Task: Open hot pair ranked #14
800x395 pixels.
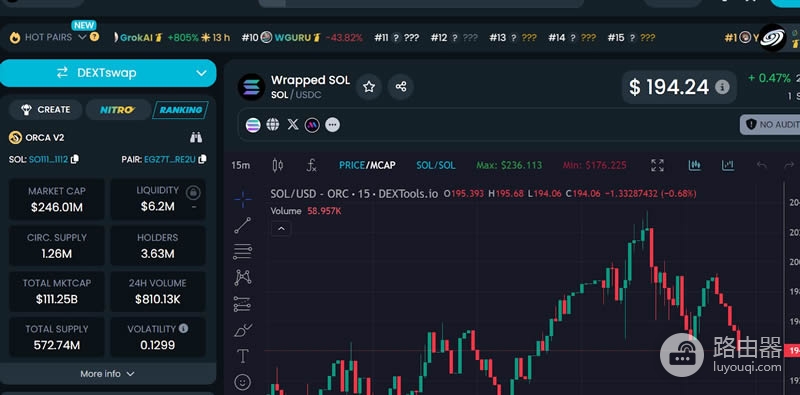Action: 572,38
